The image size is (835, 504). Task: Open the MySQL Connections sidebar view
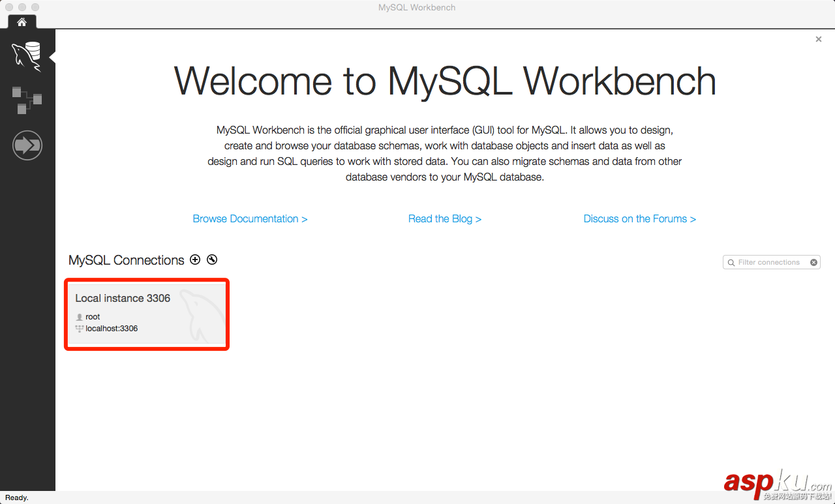click(27, 56)
